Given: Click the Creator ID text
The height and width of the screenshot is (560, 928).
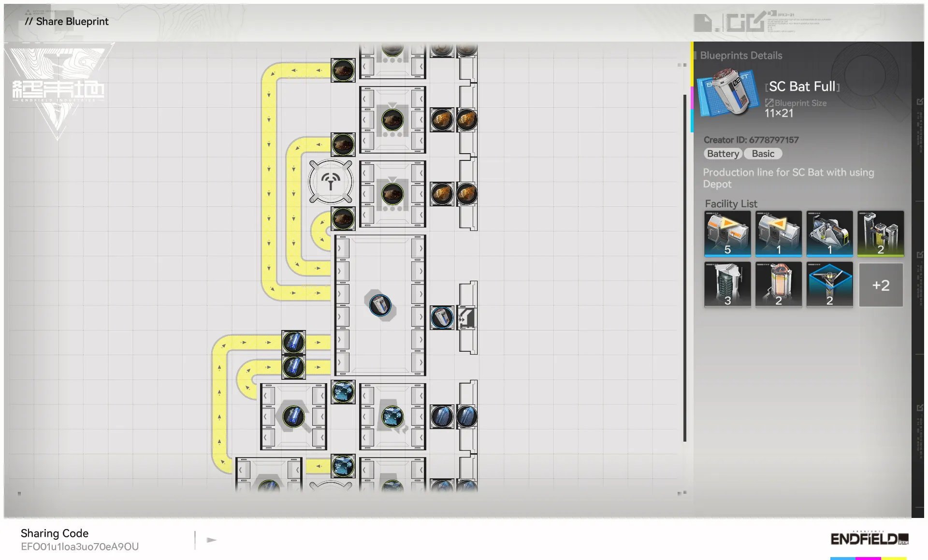Looking at the screenshot, I should point(751,140).
